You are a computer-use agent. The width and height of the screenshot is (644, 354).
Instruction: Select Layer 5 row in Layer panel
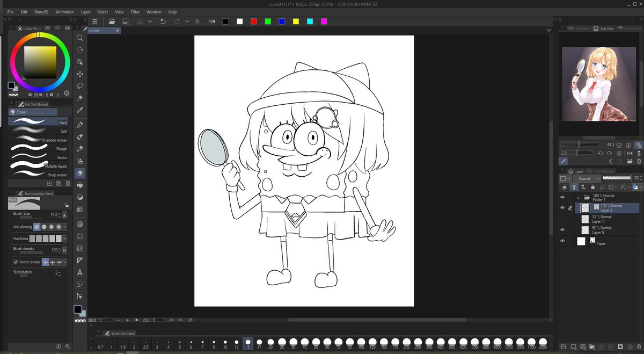(607, 230)
